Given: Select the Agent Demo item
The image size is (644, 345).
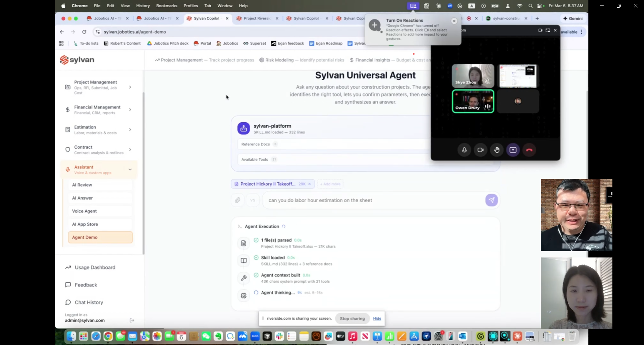Looking at the screenshot, I should [x=100, y=237].
